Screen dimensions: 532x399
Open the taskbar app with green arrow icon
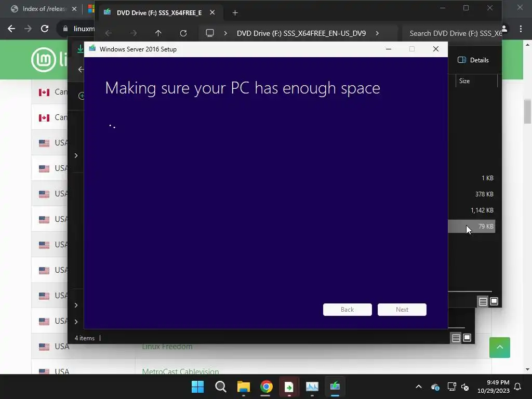click(289, 387)
